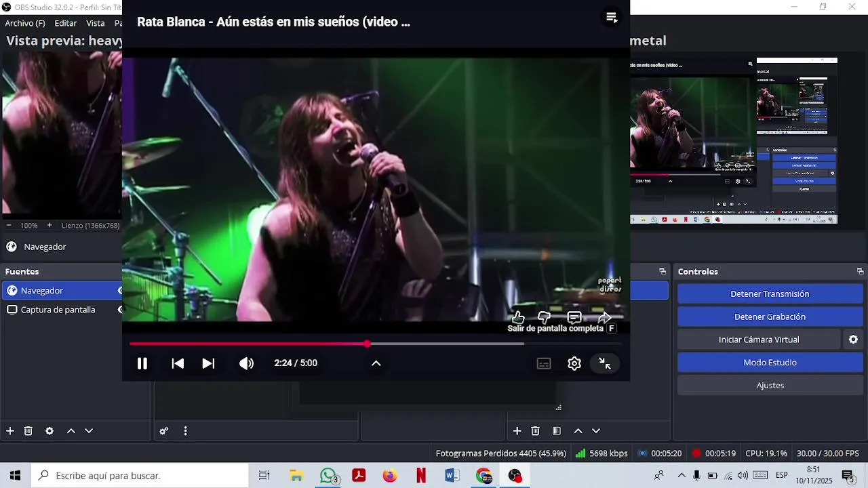The width and height of the screenshot is (868, 488).
Task: Open source properties gear in Fuentes
Action: coord(50,431)
